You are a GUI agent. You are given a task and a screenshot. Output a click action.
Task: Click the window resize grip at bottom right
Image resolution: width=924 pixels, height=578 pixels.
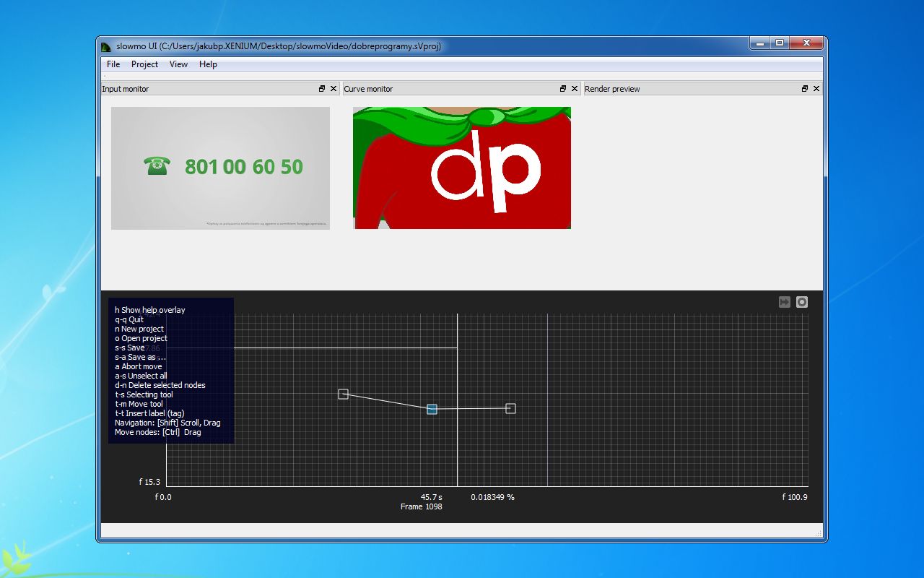point(819,533)
